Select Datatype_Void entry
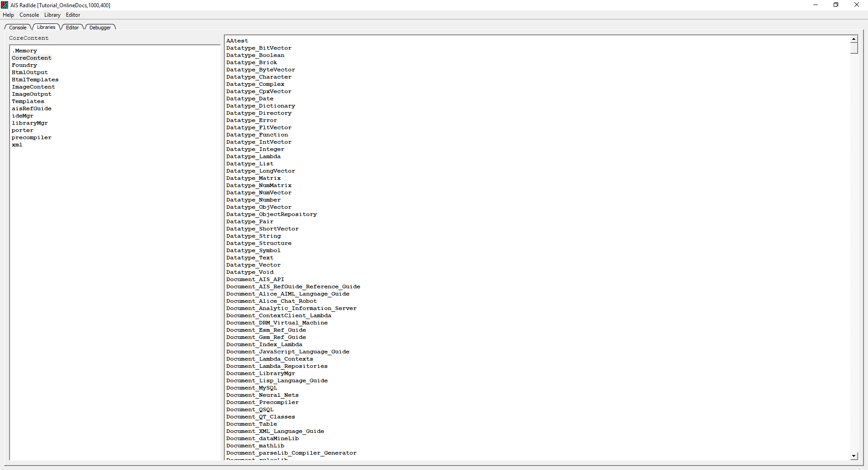Screen dimensions: 868x470 pyautogui.click(x=250, y=272)
